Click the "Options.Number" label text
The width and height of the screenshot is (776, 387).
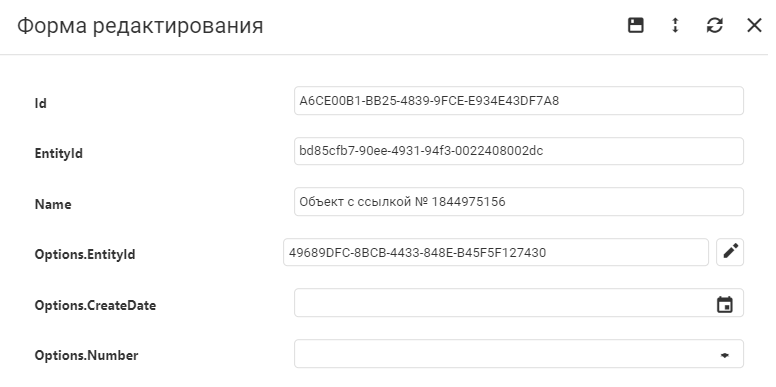(x=86, y=355)
